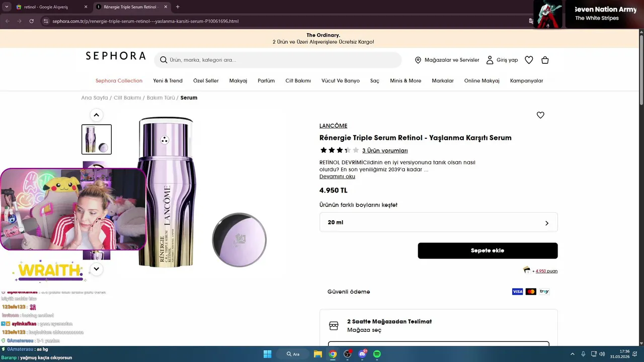The height and width of the screenshot is (362, 644).
Task: Open Saç menu
Action: [375, 80]
